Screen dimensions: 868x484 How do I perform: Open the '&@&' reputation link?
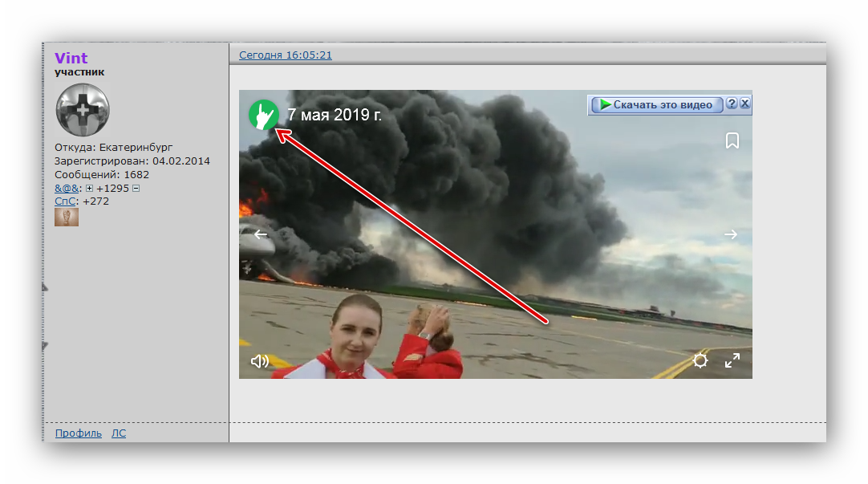coord(67,188)
